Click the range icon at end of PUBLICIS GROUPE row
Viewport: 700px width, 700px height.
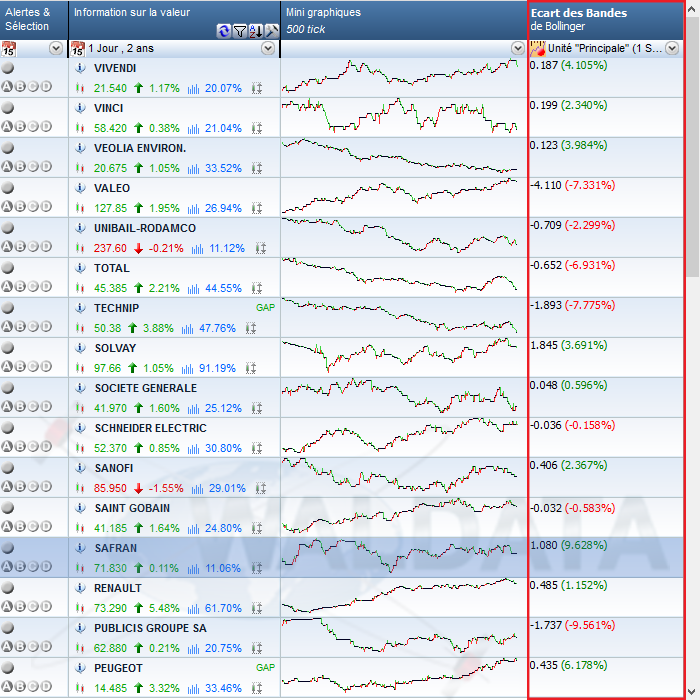click(257, 648)
